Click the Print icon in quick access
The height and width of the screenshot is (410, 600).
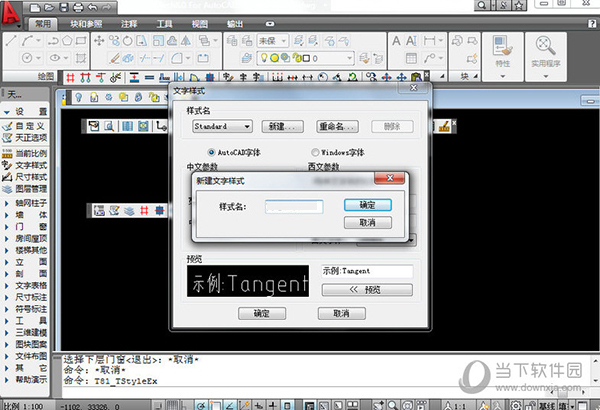coord(78,7)
